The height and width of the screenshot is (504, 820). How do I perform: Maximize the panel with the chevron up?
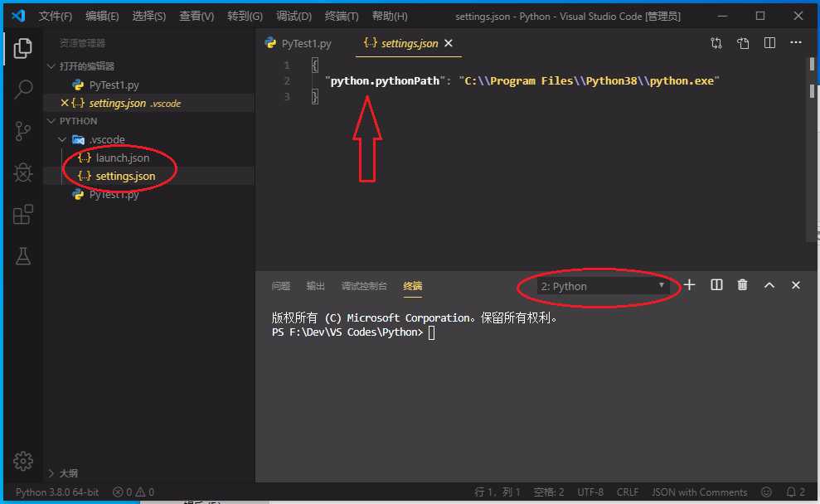(x=769, y=285)
